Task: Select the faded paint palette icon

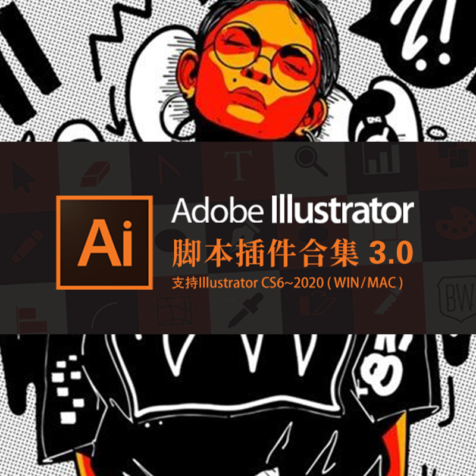Action: [455, 223]
